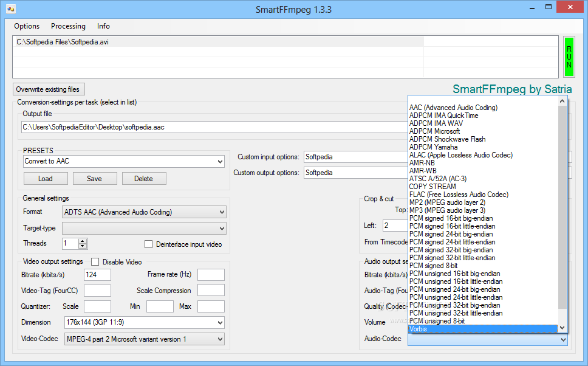Open the PRESETS dropdown showing Convert to AAC
Viewport: 588px width, 366px height.
[x=124, y=161]
